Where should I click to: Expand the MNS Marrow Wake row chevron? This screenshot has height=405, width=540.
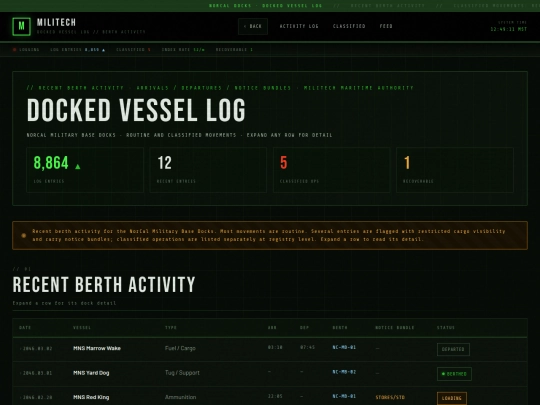click(20, 349)
